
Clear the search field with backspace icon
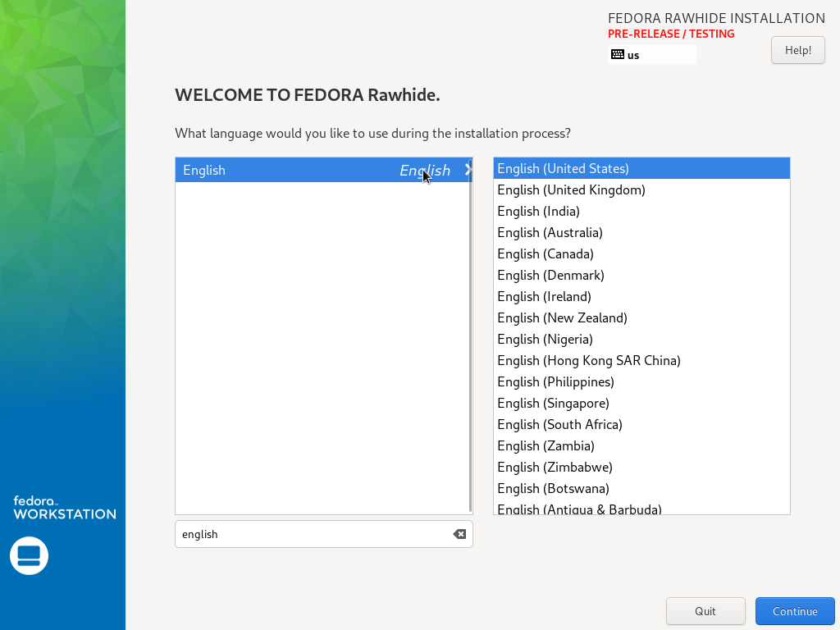[x=459, y=534]
